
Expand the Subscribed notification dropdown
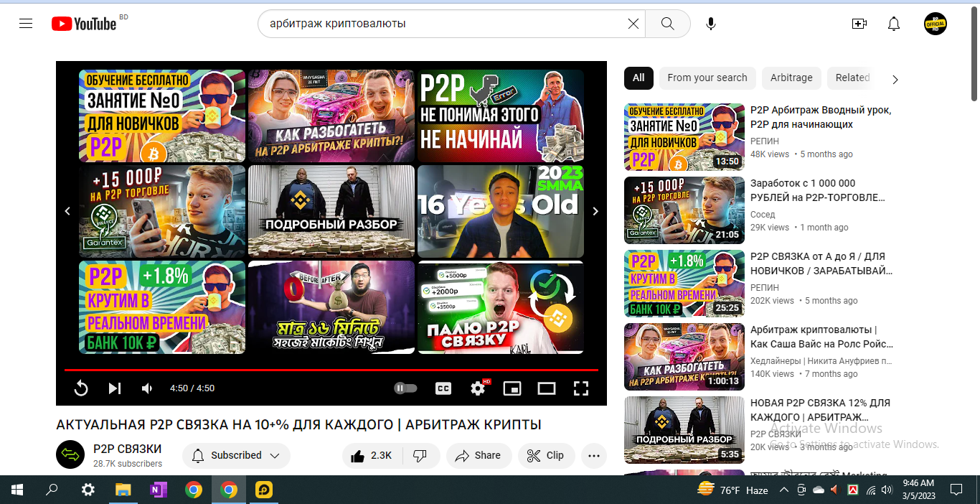tap(236, 456)
